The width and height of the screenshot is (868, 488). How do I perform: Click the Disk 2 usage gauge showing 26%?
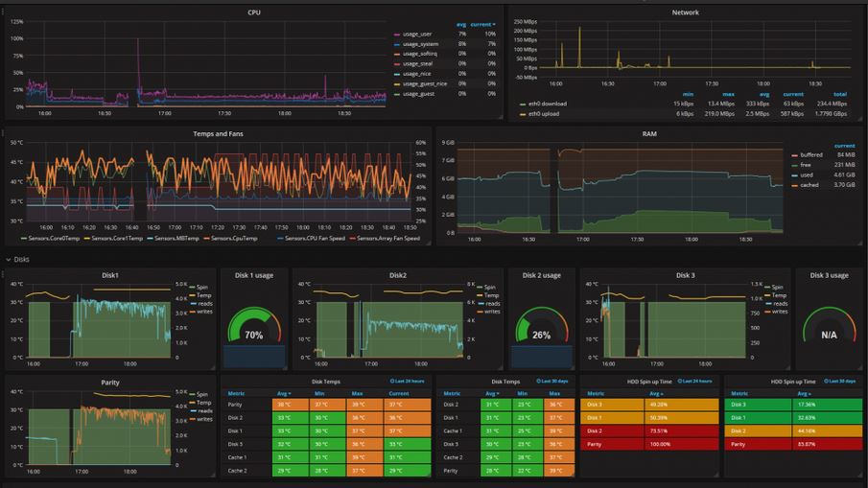541,328
